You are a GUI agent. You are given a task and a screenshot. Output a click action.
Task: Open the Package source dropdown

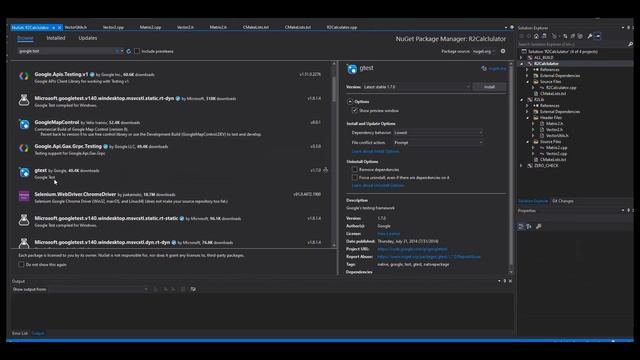484,51
